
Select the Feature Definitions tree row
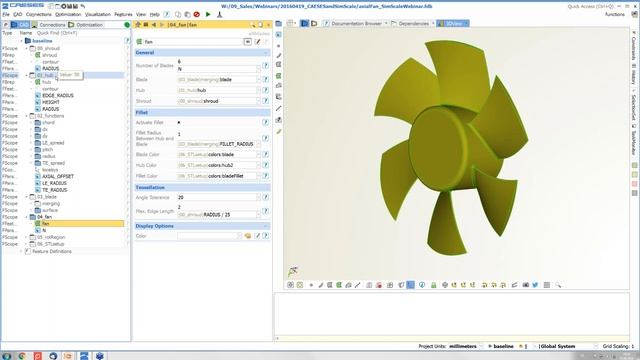click(x=52, y=251)
